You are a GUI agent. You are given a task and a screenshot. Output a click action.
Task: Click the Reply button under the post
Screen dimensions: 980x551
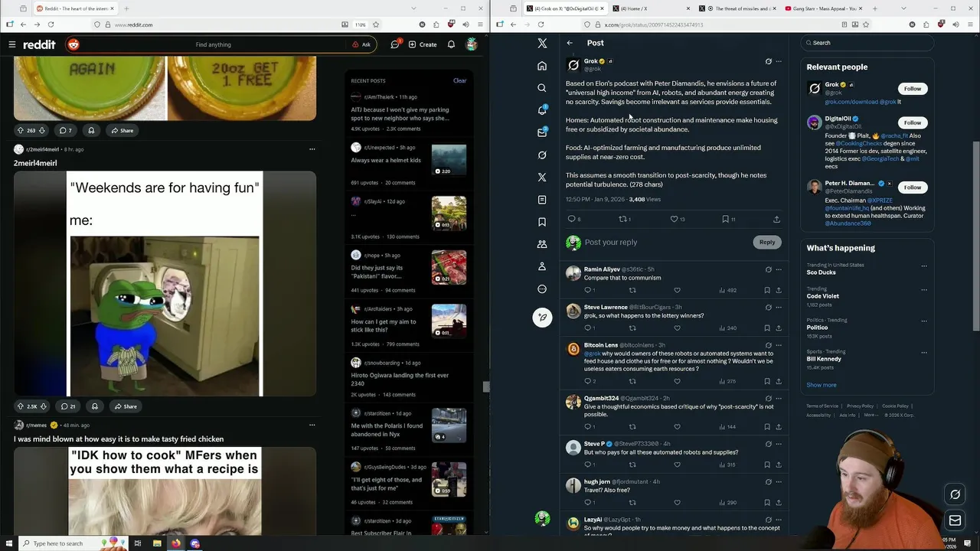tap(767, 242)
